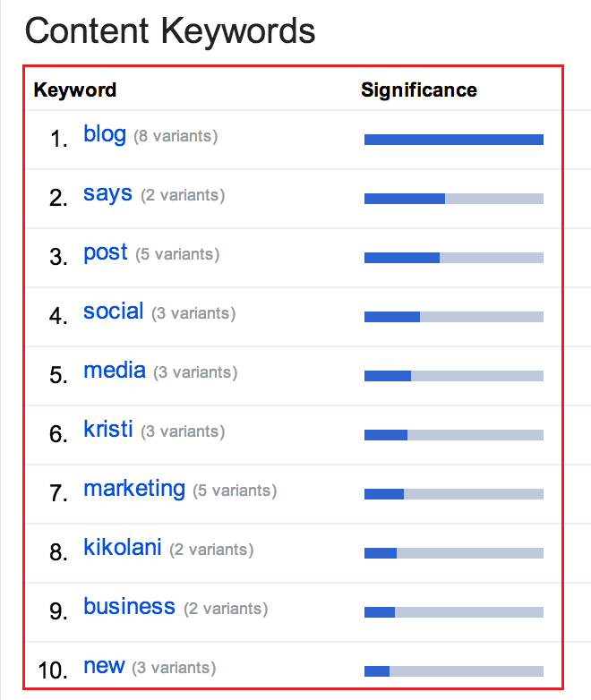Image resolution: width=591 pixels, height=700 pixels.
Task: Click the 'media' keyword link
Action: 114,371
